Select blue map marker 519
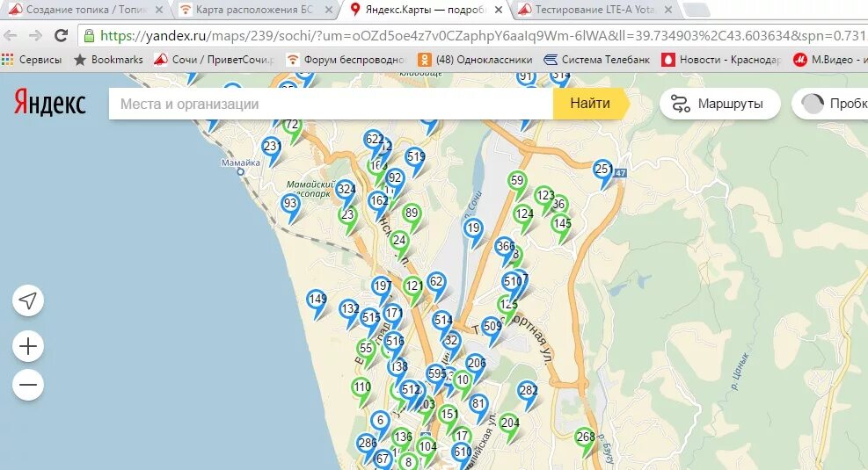The height and width of the screenshot is (470, 868). 416,158
